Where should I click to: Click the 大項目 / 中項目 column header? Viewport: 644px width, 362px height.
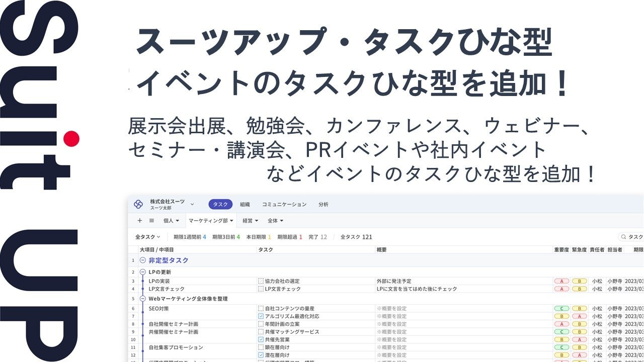click(156, 249)
